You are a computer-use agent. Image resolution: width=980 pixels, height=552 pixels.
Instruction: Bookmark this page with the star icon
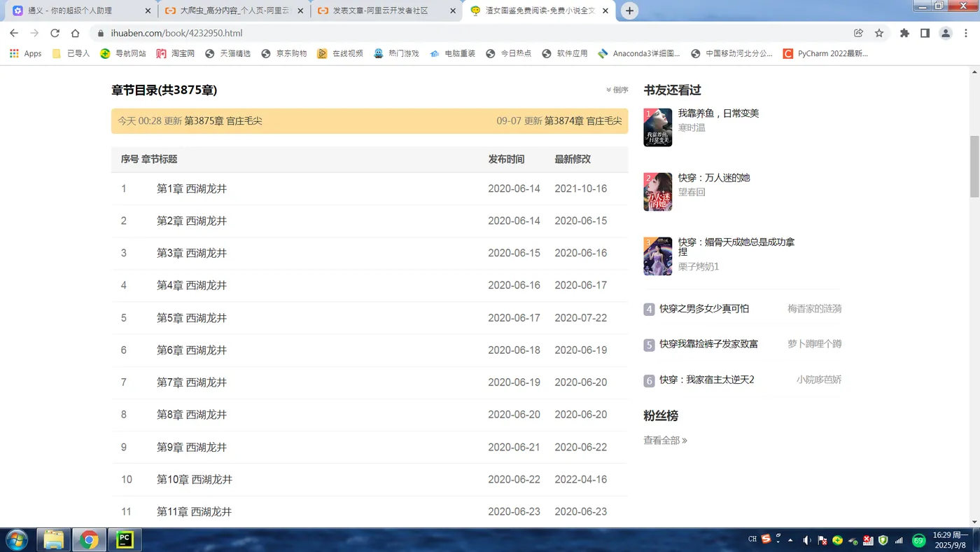879,33
